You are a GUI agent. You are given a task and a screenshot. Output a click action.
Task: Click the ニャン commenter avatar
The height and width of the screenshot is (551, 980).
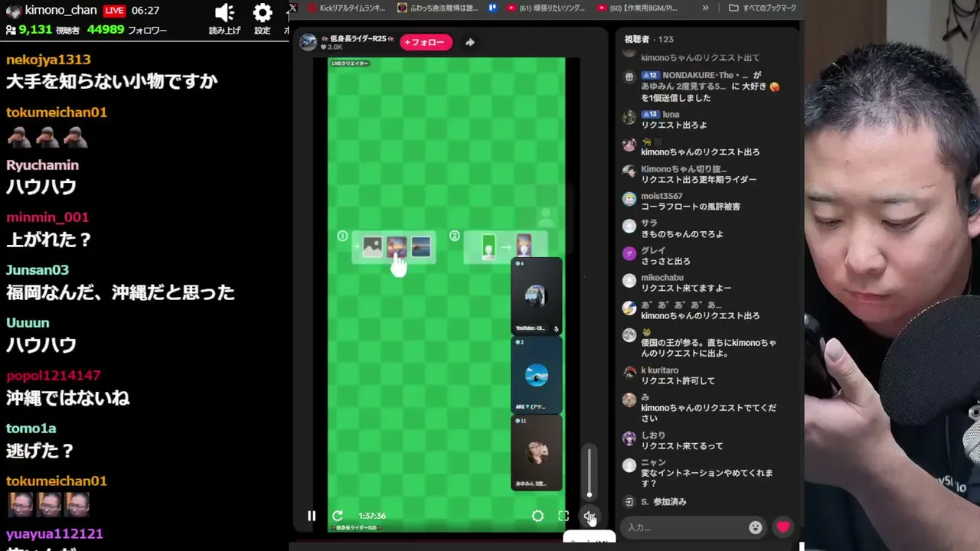pos(629,465)
